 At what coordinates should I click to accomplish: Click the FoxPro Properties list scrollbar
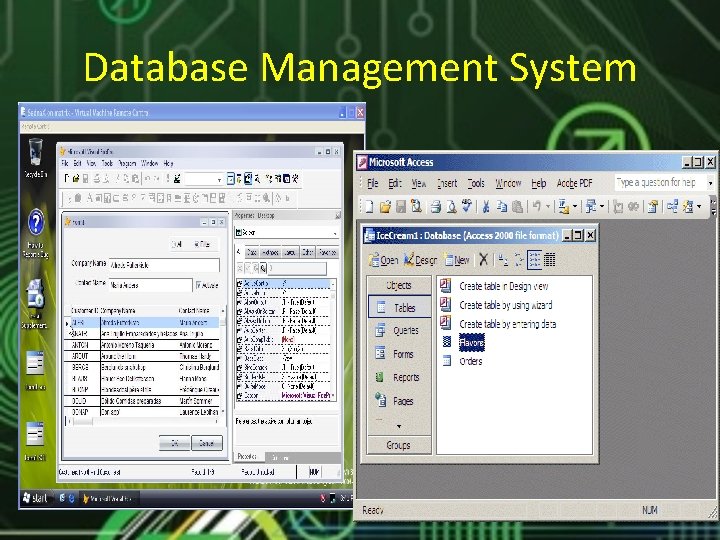coord(333,340)
